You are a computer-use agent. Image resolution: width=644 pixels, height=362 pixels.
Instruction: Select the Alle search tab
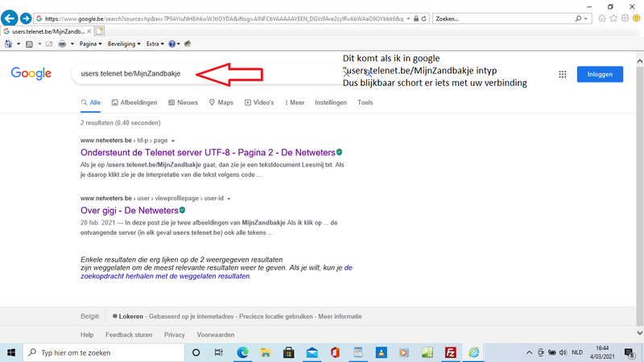[90, 103]
